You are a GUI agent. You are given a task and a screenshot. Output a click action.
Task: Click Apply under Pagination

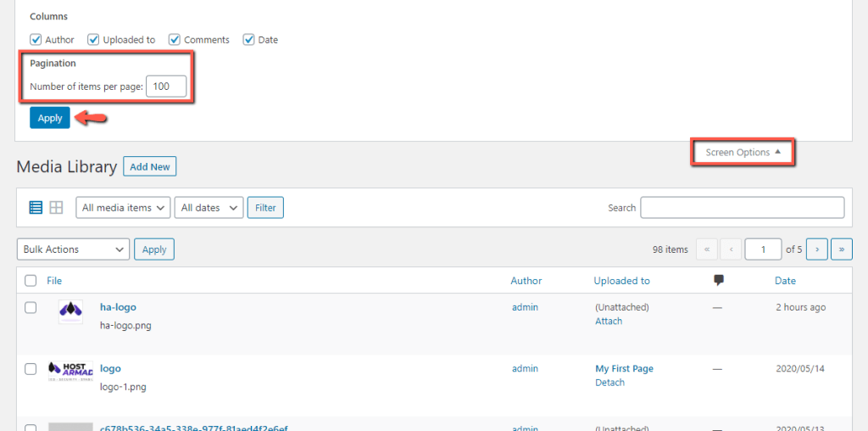click(50, 117)
